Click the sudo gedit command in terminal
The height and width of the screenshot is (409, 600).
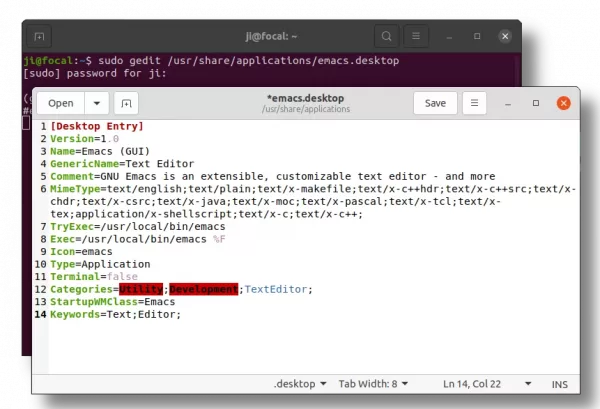pyautogui.click(x=249, y=61)
